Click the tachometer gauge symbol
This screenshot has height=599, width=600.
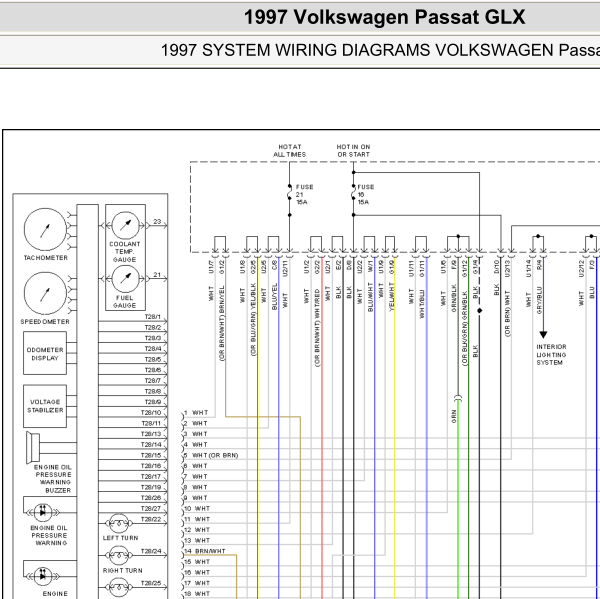tap(45, 230)
